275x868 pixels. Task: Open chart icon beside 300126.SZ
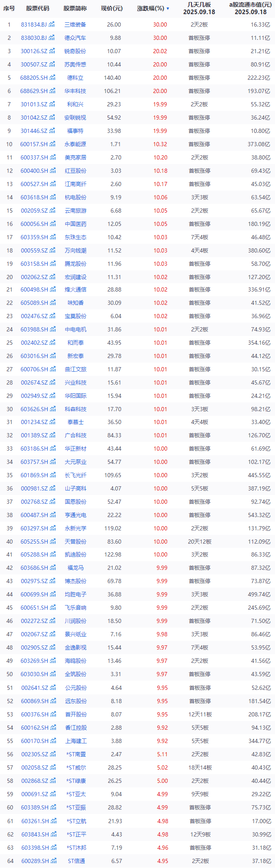pyautogui.click(x=52, y=51)
